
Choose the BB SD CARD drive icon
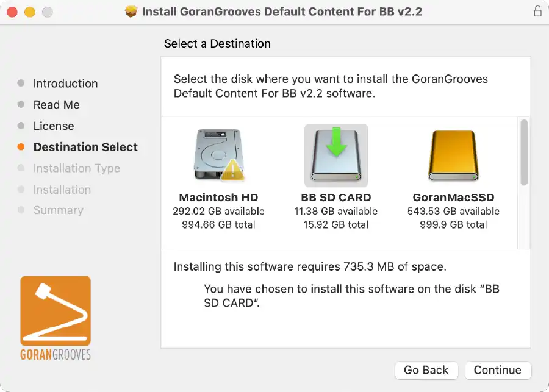(335, 155)
